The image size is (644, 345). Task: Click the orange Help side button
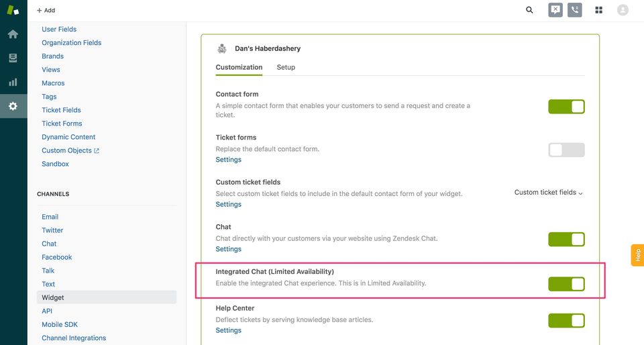[x=637, y=255]
